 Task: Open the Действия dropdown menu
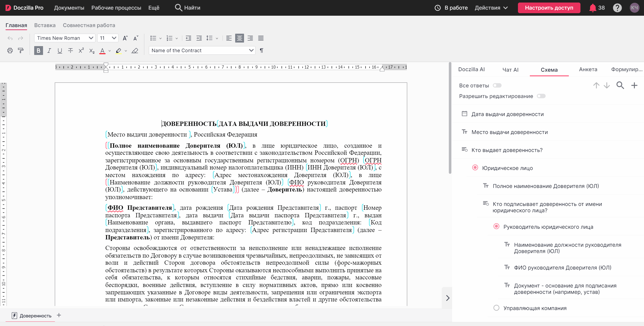click(491, 8)
